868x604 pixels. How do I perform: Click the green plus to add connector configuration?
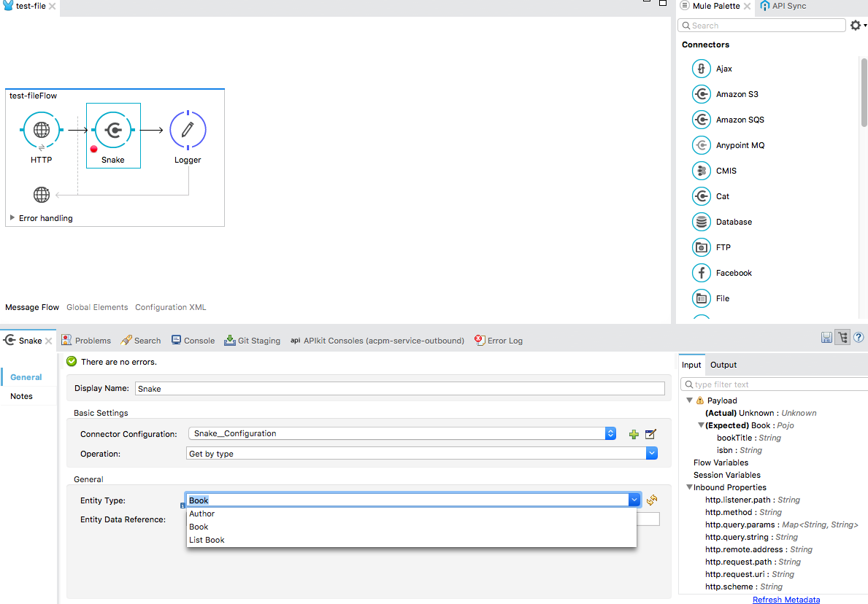point(634,434)
